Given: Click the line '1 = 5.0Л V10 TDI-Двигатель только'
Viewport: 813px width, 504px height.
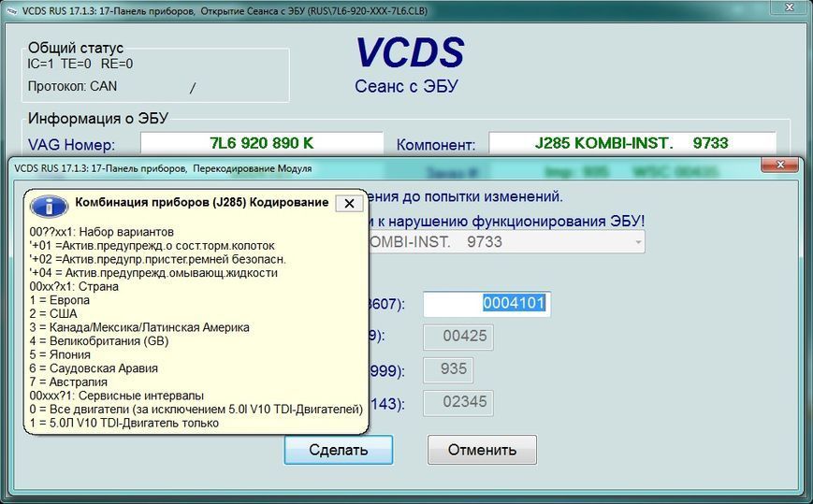Looking at the screenshot, I should (124, 423).
